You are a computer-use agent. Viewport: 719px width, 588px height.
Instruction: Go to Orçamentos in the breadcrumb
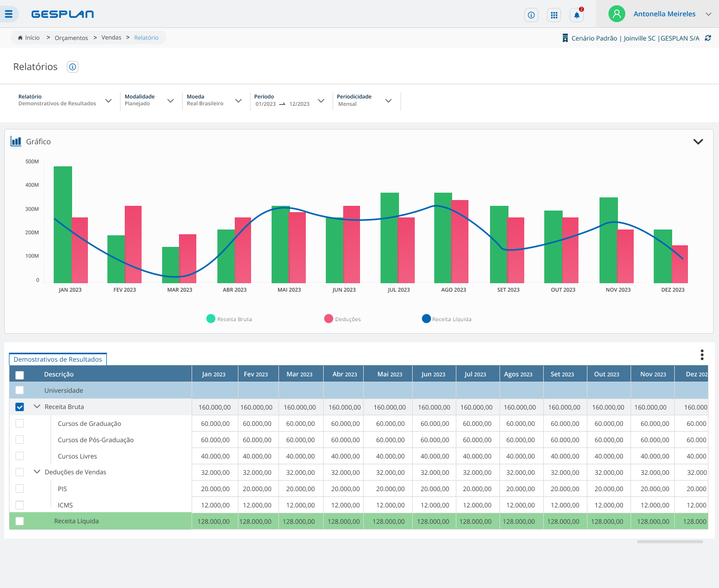pos(71,38)
